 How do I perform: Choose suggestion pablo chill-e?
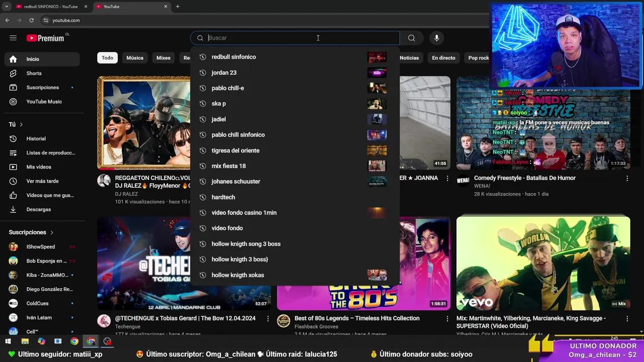pyautogui.click(x=295, y=88)
